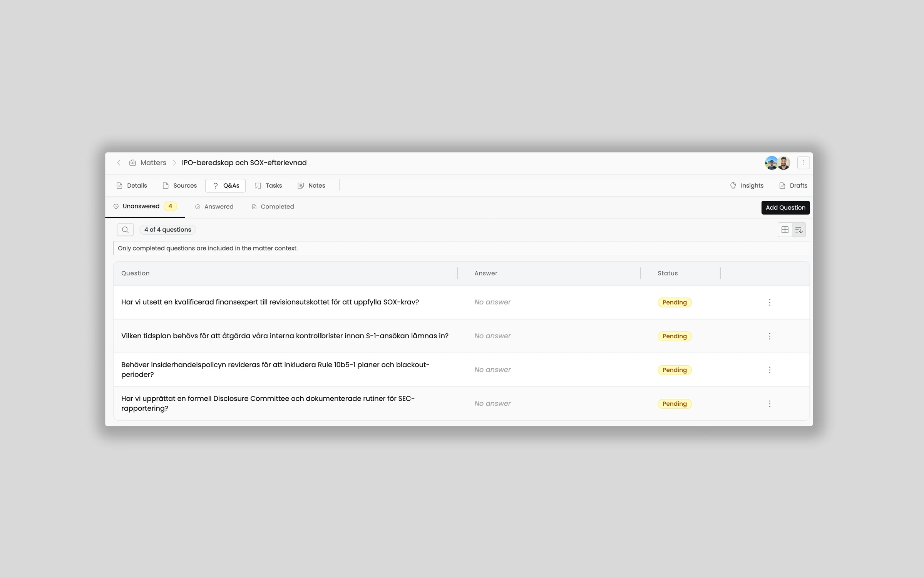Open the search questions icon
The image size is (924, 578).
coord(125,230)
